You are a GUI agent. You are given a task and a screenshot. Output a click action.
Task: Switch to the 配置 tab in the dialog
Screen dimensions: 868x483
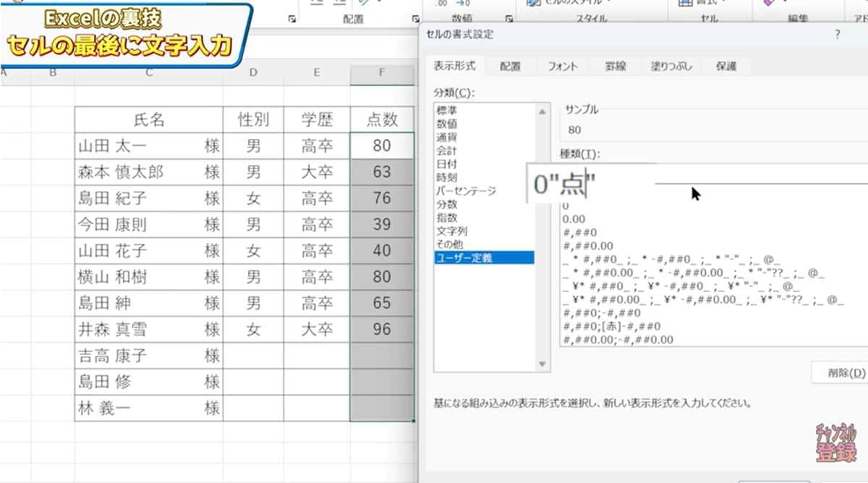tap(509, 66)
